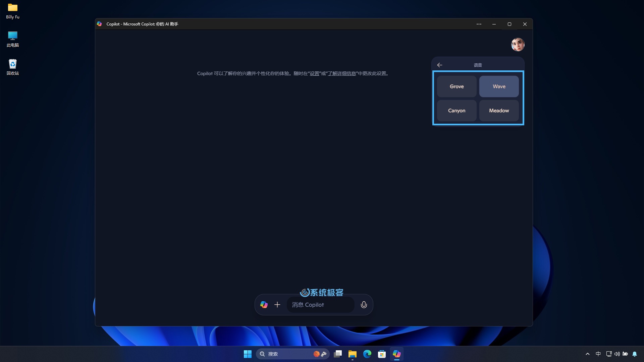The height and width of the screenshot is (362, 644).
Task: Open Task View from the taskbar
Action: pyautogui.click(x=338, y=354)
